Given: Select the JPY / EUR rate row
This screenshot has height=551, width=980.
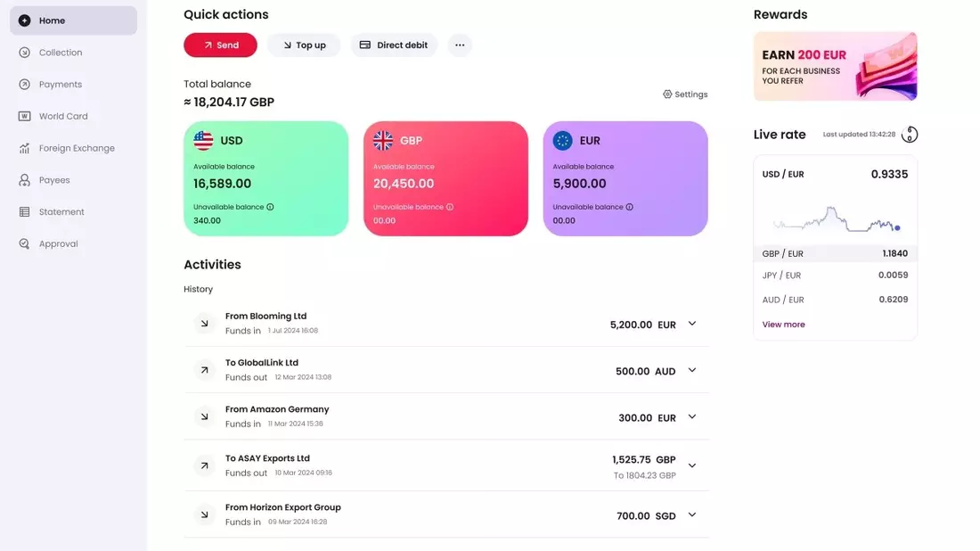Looking at the screenshot, I should point(835,275).
